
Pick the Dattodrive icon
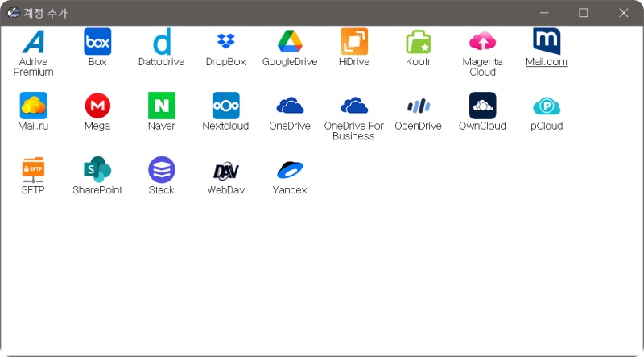point(162,42)
